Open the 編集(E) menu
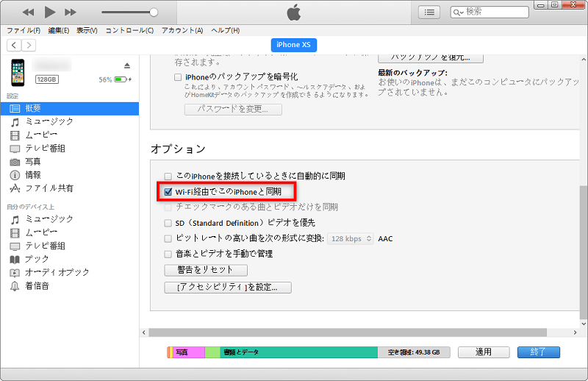Viewport: 588px width, 381px height. point(59,30)
